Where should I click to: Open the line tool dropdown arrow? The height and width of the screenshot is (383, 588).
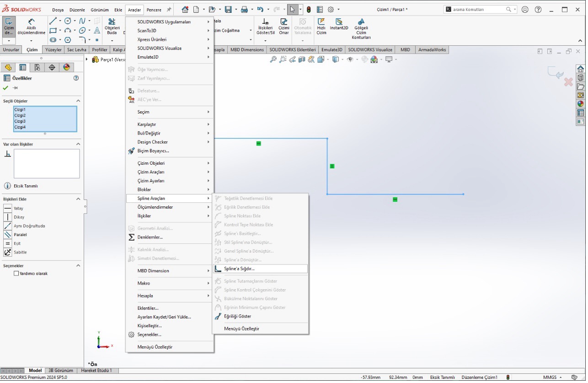coord(60,21)
